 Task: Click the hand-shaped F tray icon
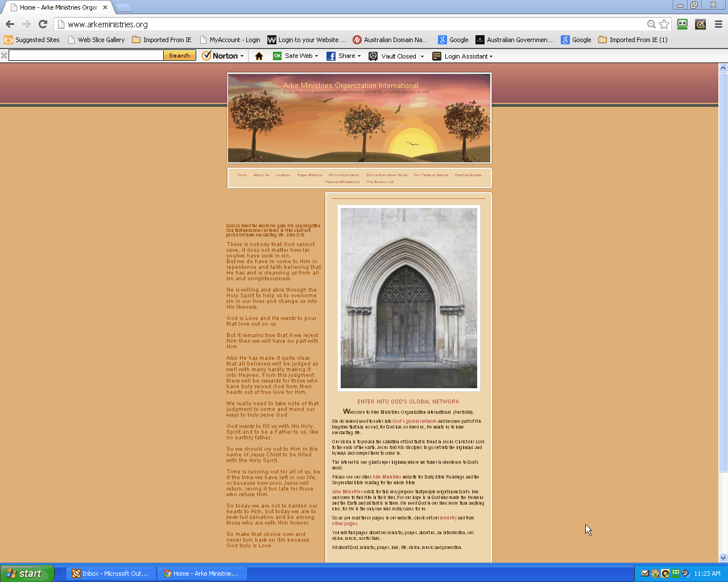655,573
